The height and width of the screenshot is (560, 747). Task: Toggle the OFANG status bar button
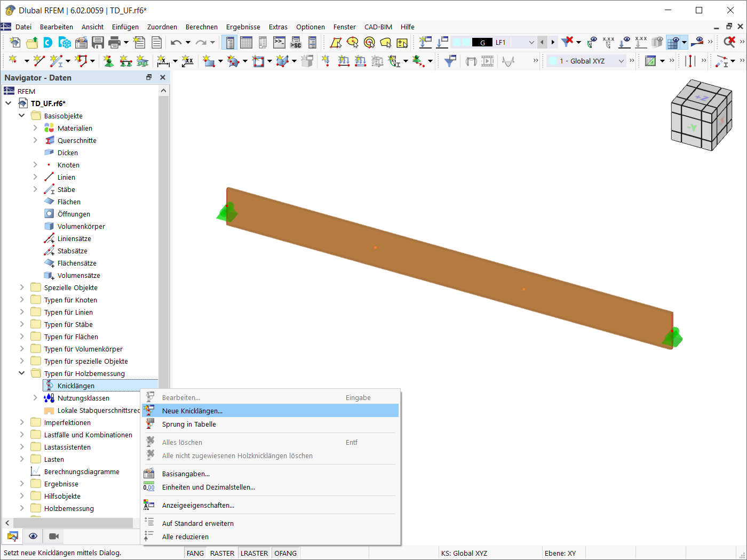(x=285, y=553)
